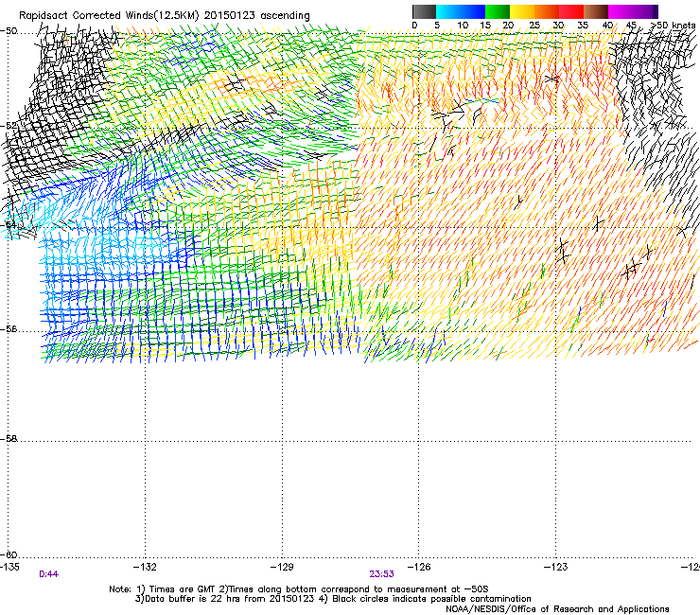Click the green 15-20 knots legend swatch
The width and height of the screenshot is (700, 615).
click(498, 11)
